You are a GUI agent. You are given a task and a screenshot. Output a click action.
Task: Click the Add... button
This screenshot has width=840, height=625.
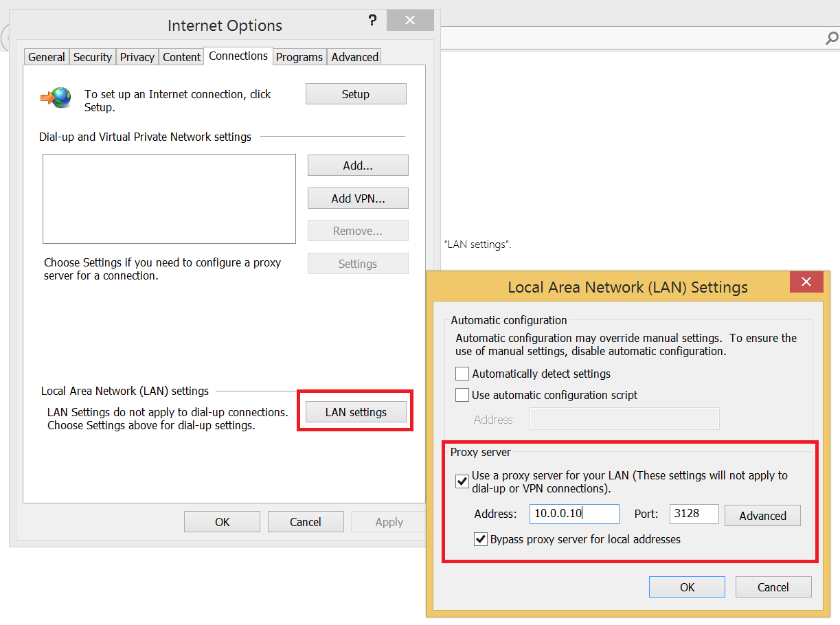(x=358, y=166)
